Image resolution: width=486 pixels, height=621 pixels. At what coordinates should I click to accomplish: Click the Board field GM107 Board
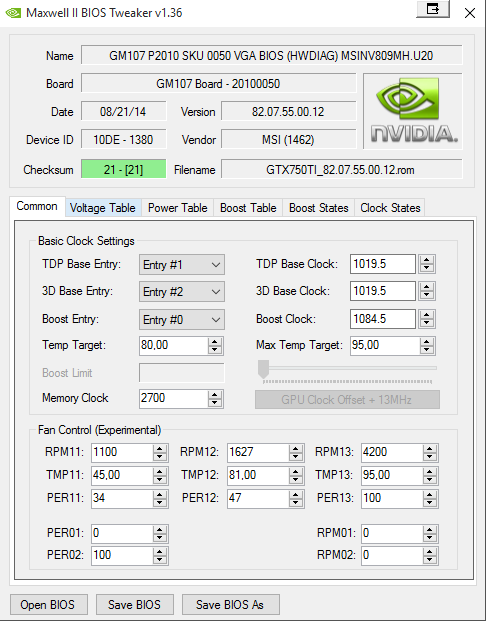point(219,83)
